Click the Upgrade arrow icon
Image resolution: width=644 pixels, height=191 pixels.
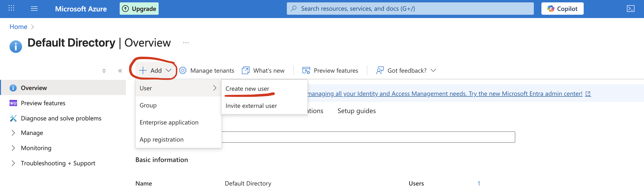pos(125,9)
